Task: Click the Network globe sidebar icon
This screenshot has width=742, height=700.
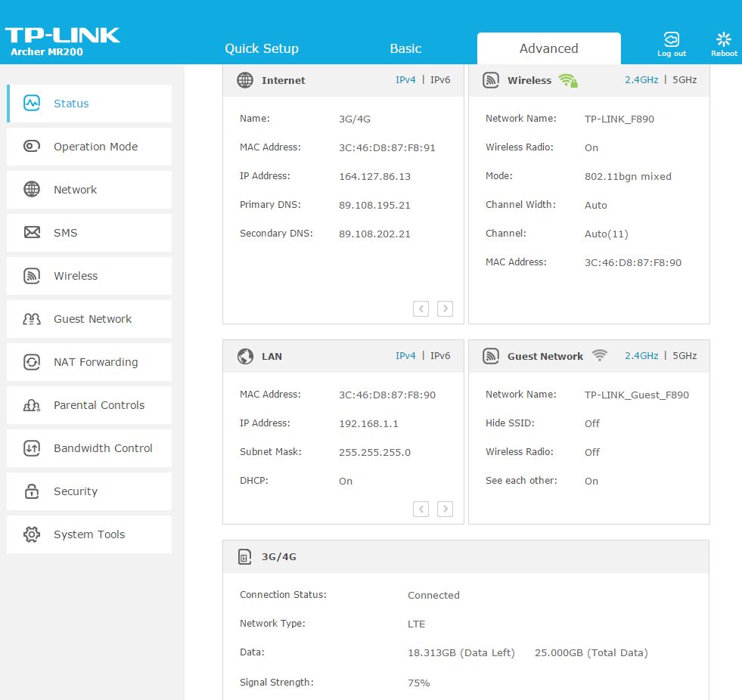Action: pos(32,189)
